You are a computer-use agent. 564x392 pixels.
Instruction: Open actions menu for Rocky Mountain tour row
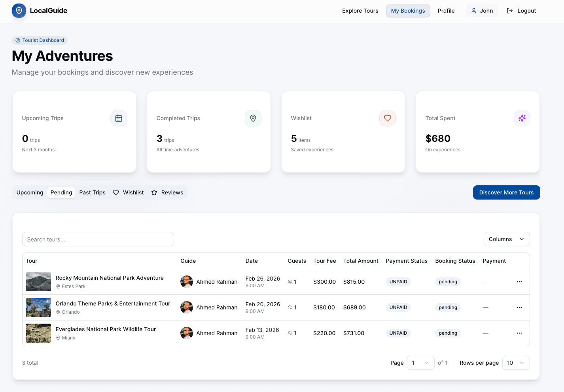click(x=519, y=281)
